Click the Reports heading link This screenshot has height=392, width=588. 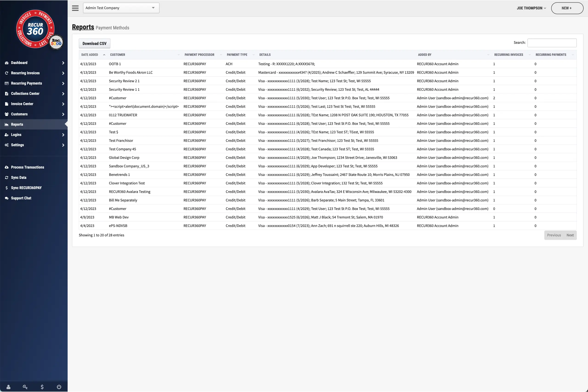[83, 27]
